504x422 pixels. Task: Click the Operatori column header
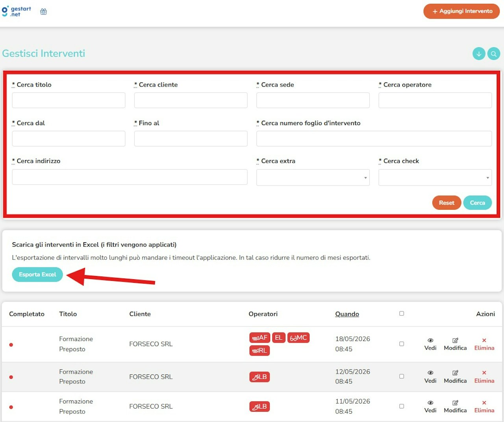click(263, 314)
